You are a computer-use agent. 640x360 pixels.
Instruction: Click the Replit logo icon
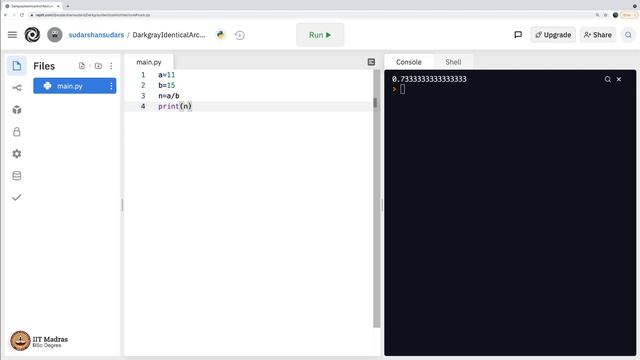point(32,35)
